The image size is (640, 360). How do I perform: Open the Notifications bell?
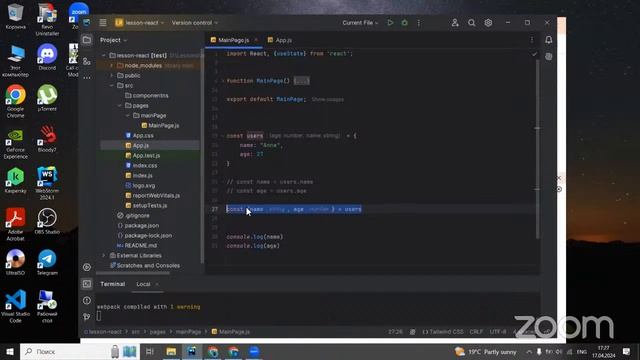tap(549, 40)
